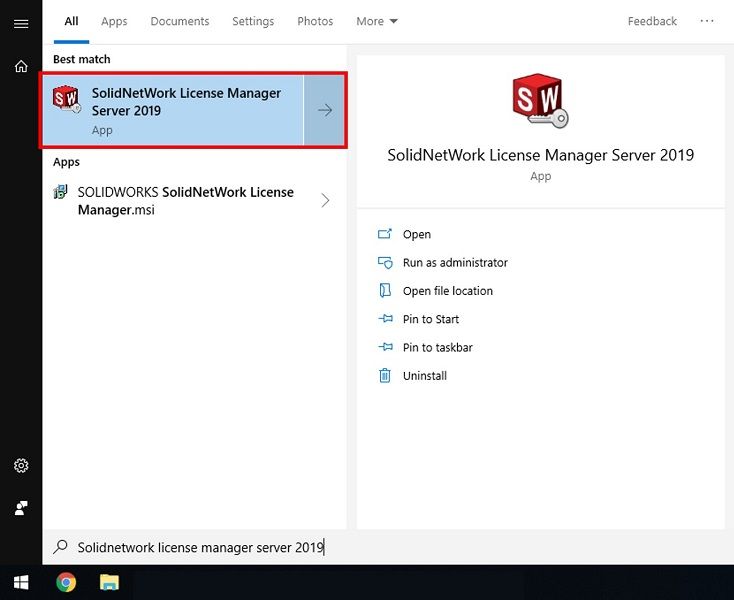The image size is (734, 600).
Task: Click the large SolidNetWork app icon in preview
Action: coord(540,101)
